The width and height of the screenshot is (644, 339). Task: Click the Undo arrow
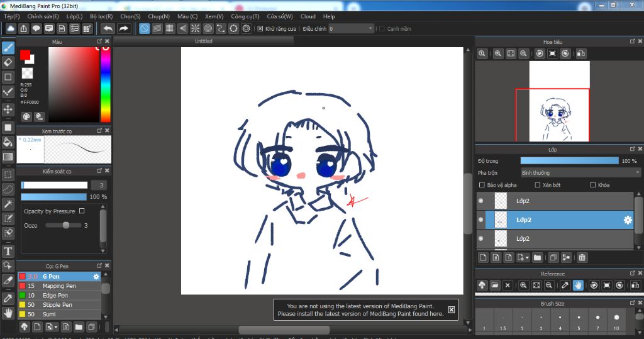(x=108, y=28)
